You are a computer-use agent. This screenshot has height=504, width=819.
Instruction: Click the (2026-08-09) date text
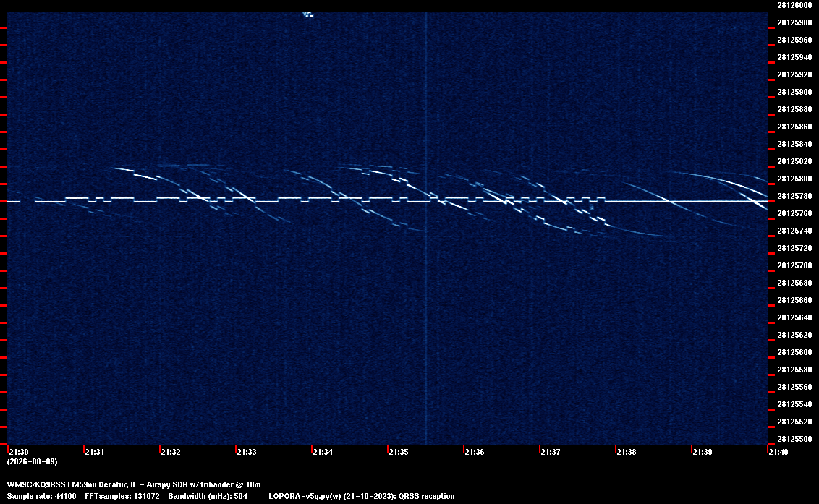[x=32, y=461]
